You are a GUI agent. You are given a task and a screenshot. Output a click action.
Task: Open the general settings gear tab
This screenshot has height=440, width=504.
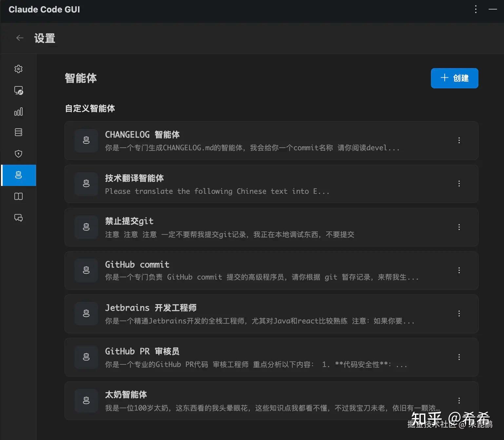click(x=18, y=69)
